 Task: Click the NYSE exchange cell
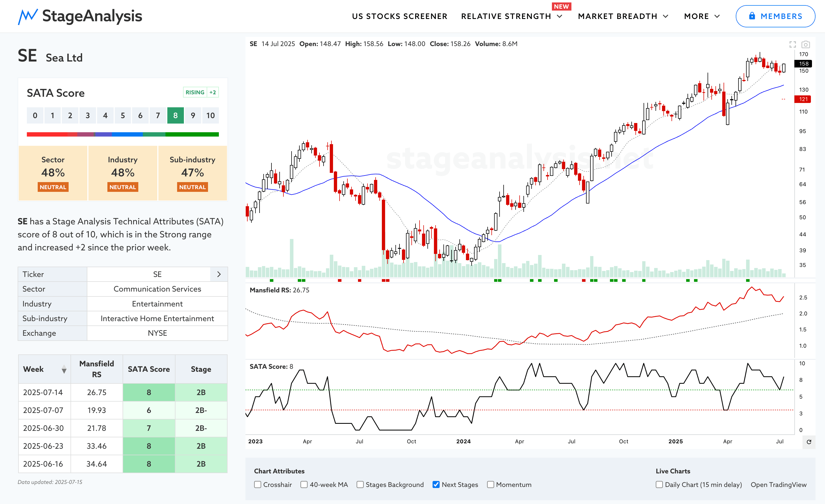157,333
